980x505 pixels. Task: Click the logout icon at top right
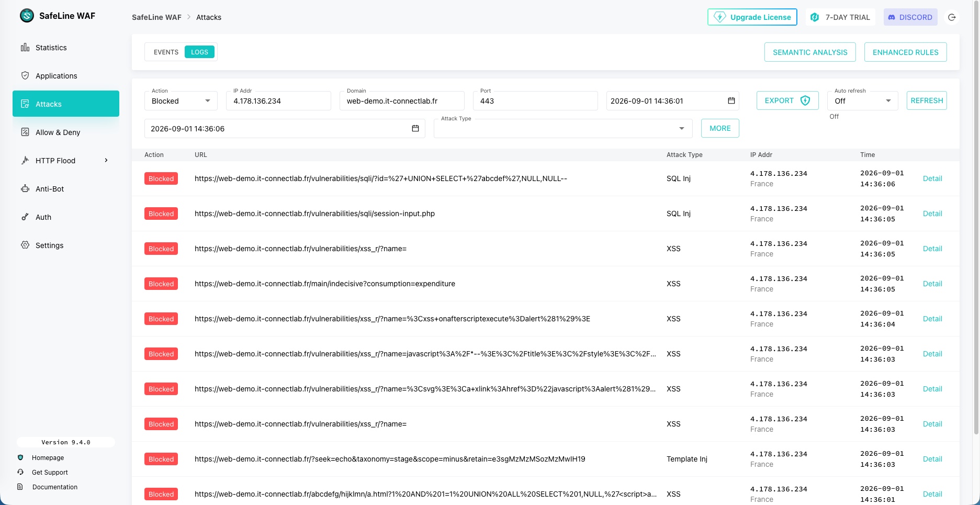pyautogui.click(x=952, y=17)
